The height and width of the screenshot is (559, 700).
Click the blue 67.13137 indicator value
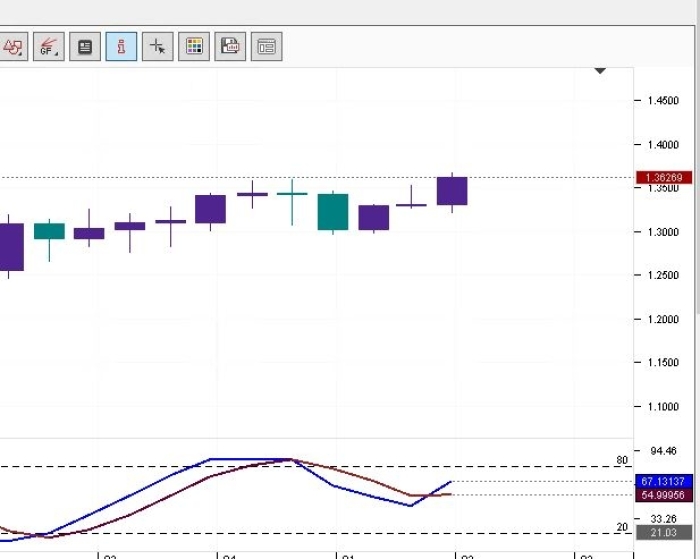[x=663, y=481]
